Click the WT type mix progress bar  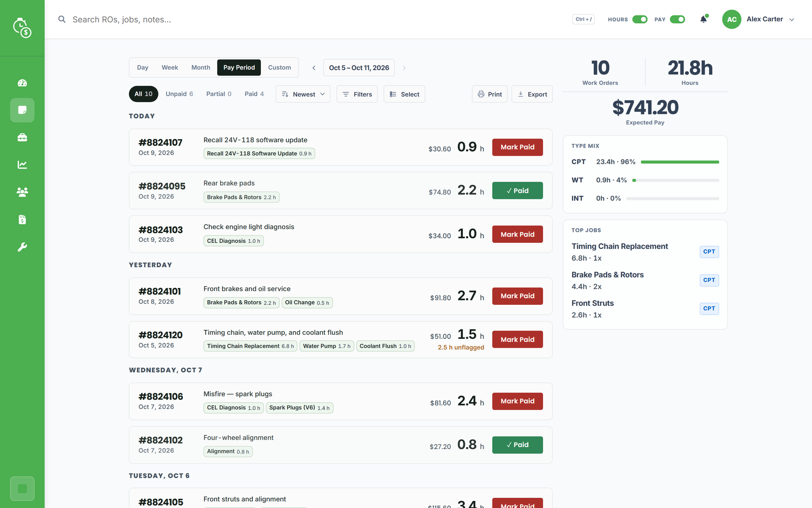675,180
